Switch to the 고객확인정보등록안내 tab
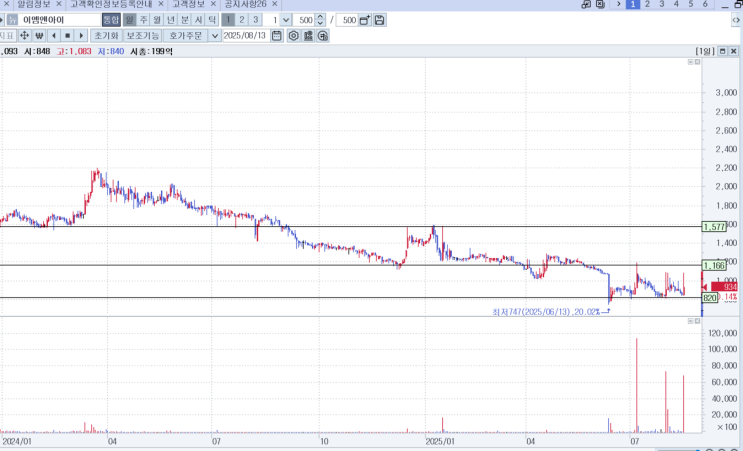The image size is (743, 451). (x=111, y=4)
